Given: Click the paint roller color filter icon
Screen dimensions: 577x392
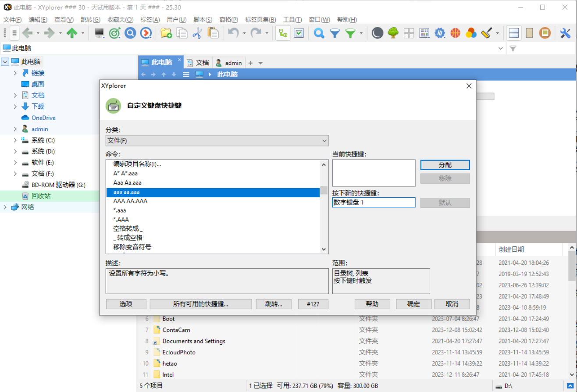Looking at the screenshot, I should point(485,32).
